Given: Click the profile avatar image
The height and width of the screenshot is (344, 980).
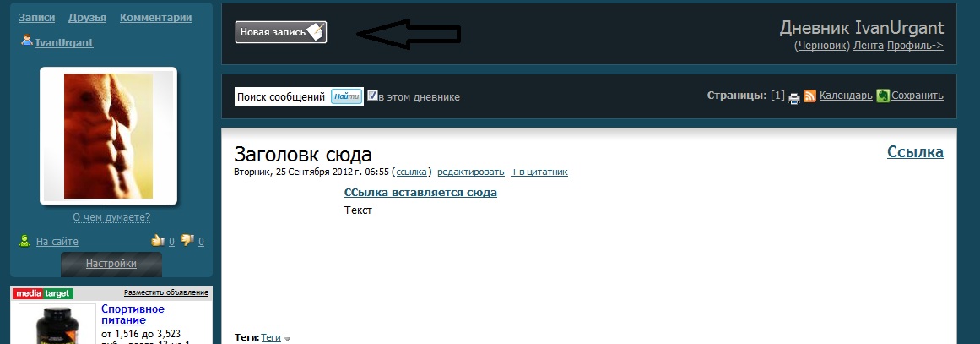Looking at the screenshot, I should pyautogui.click(x=108, y=136).
